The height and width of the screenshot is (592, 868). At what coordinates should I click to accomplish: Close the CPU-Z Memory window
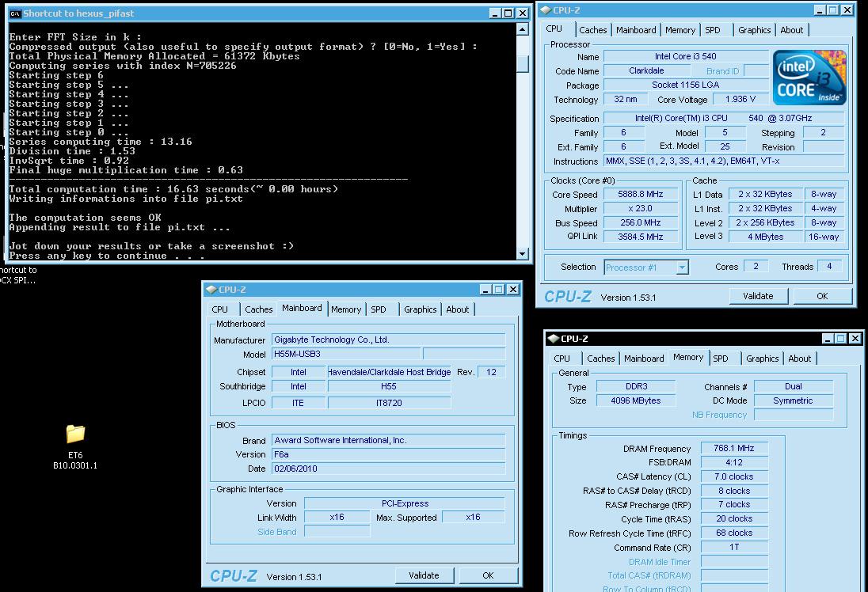point(855,339)
